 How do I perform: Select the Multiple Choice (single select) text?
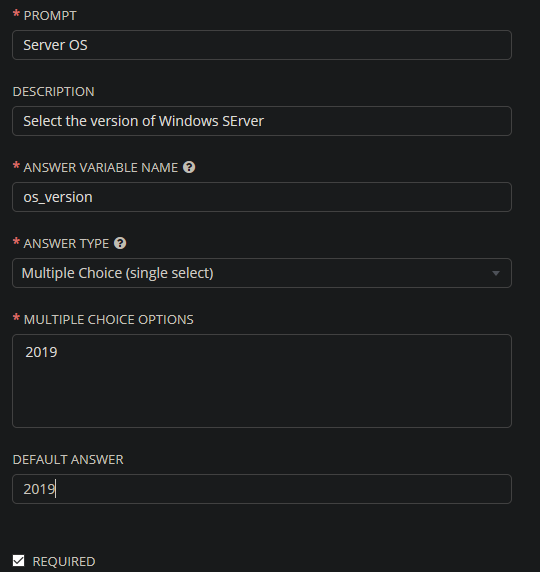(x=117, y=273)
